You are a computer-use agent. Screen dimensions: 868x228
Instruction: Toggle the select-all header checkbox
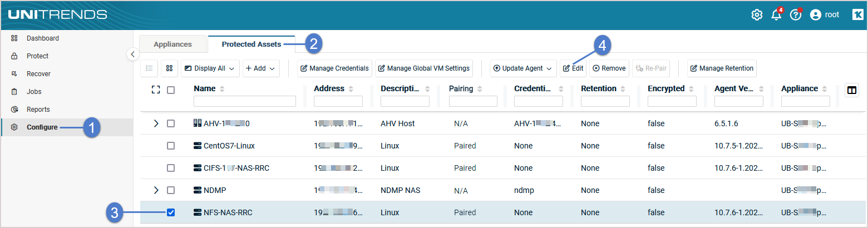[171, 90]
